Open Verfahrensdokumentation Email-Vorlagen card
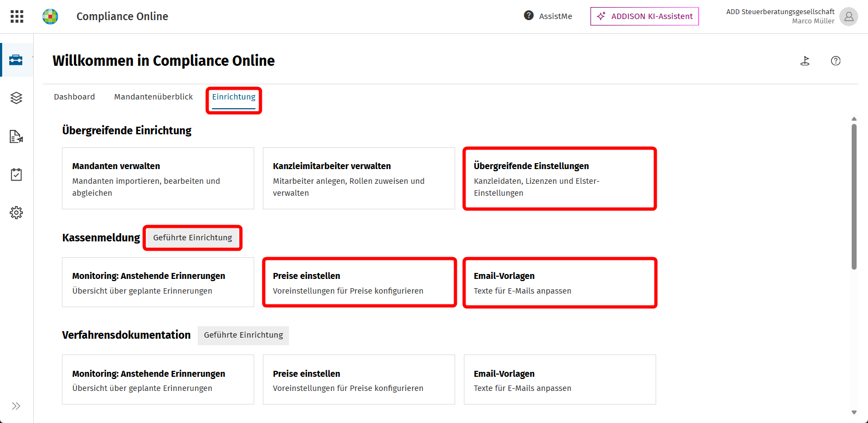Viewport: 868px width, 423px height. (560, 380)
